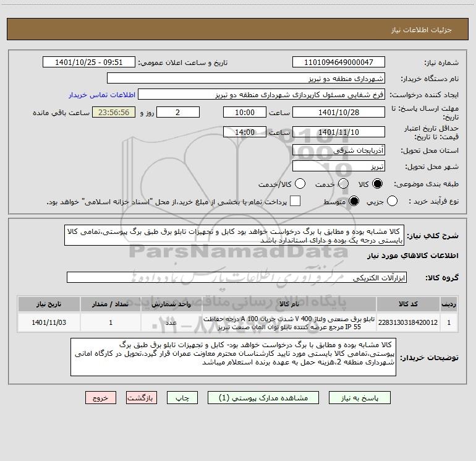
Task: Click the price validity time 14:00 field
Action: pyautogui.click(x=245, y=132)
